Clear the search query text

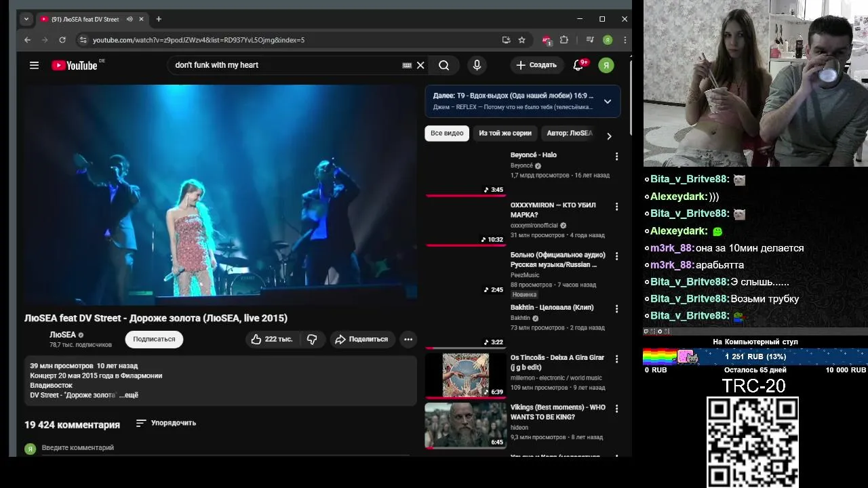(420, 65)
